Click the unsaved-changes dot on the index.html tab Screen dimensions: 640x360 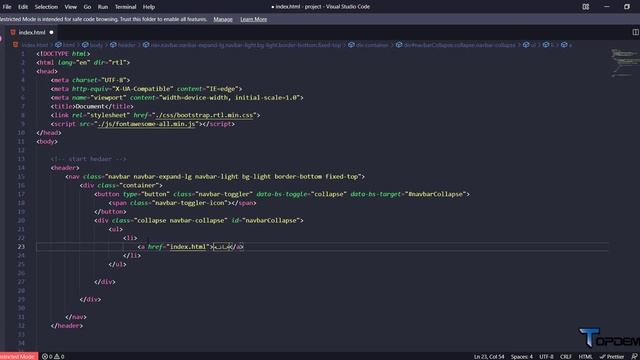pos(51,32)
